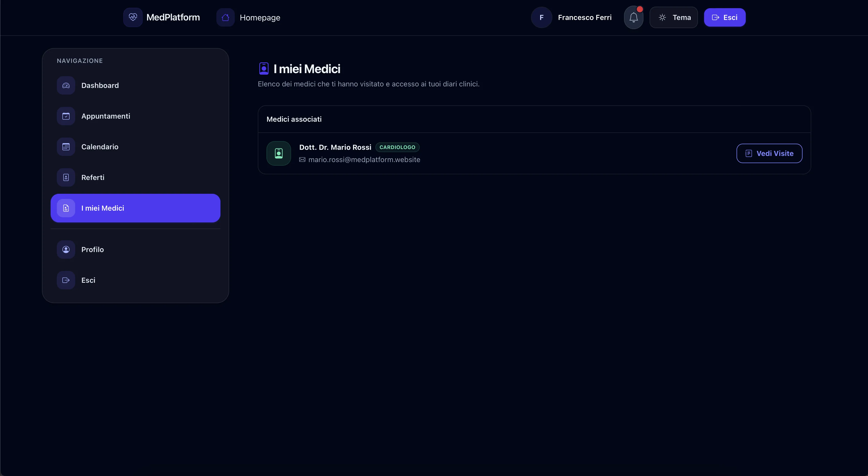This screenshot has width=868, height=476.
Task: Click the I miei Medici page heading
Action: point(307,69)
